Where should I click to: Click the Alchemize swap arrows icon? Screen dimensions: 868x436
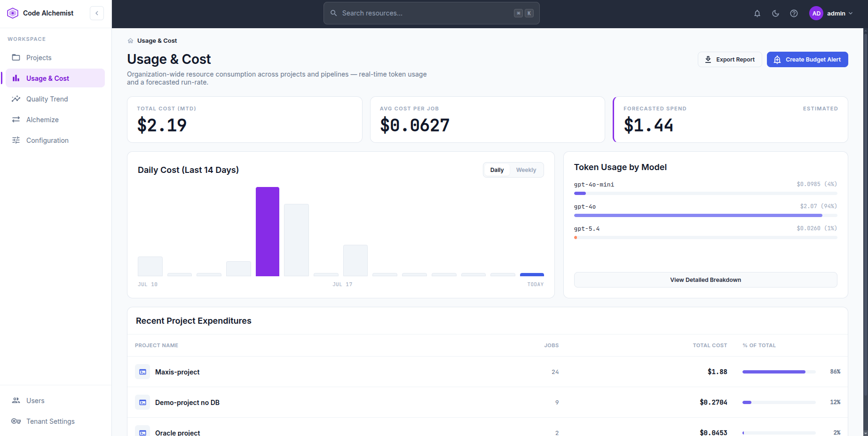tap(16, 119)
